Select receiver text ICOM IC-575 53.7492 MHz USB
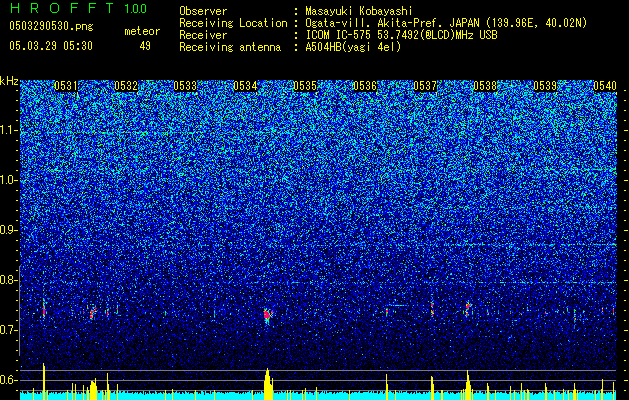 tap(401, 35)
